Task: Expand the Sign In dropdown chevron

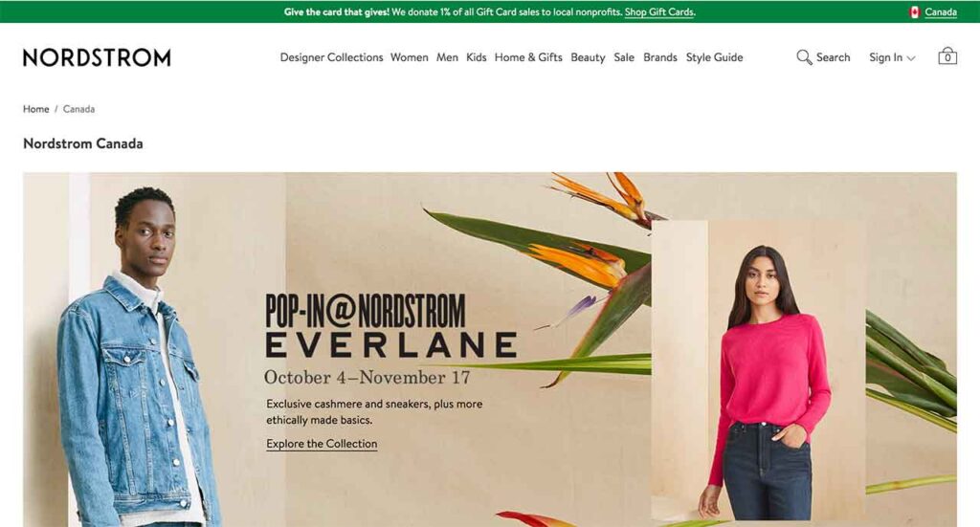Action: click(911, 58)
